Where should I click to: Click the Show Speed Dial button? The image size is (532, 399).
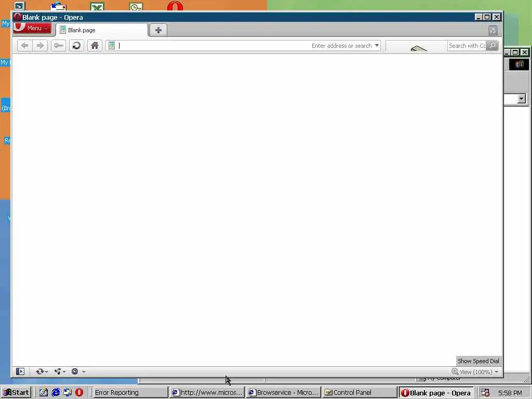tap(478, 361)
